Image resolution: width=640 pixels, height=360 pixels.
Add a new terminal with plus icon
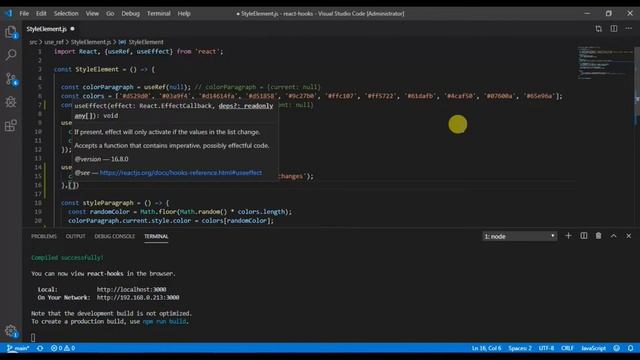[x=568, y=236]
